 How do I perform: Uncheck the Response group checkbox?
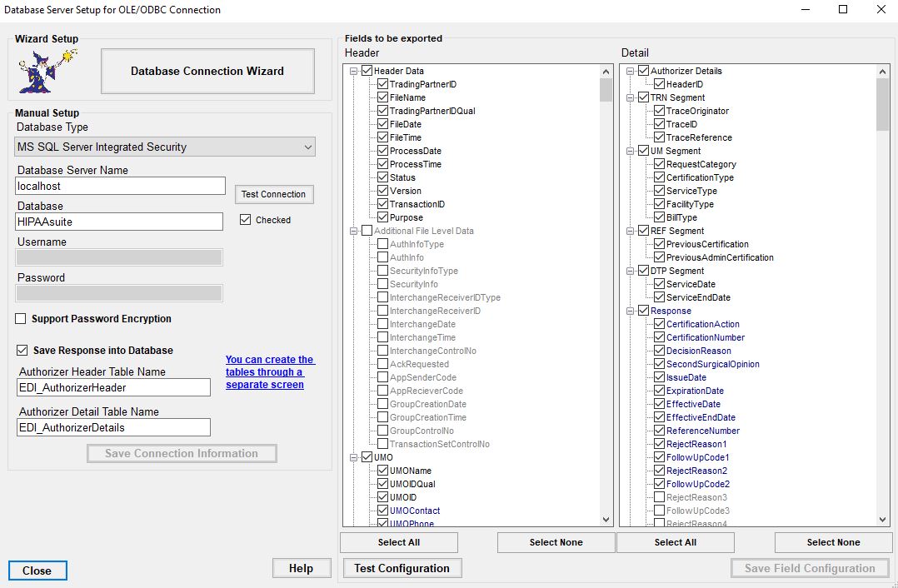point(644,311)
